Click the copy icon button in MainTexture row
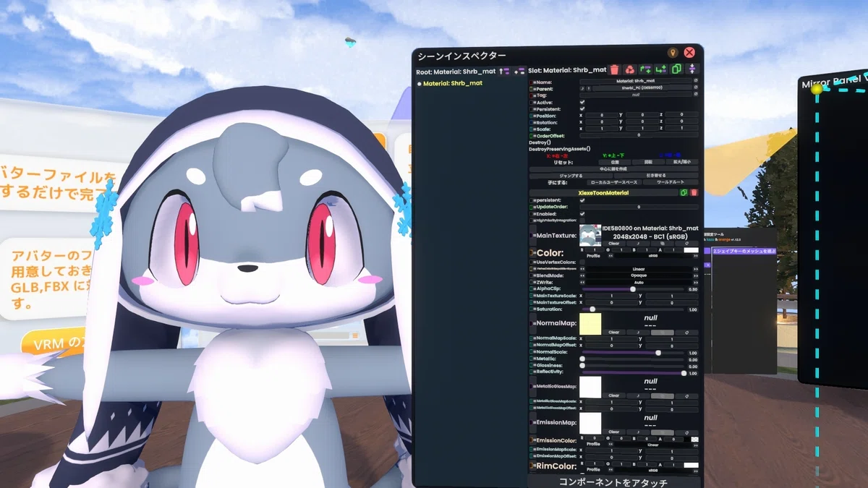This screenshot has width=868, height=488. point(663,244)
